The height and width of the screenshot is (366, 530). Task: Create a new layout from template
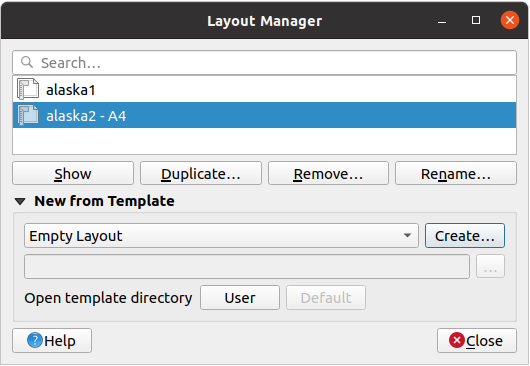(x=465, y=236)
